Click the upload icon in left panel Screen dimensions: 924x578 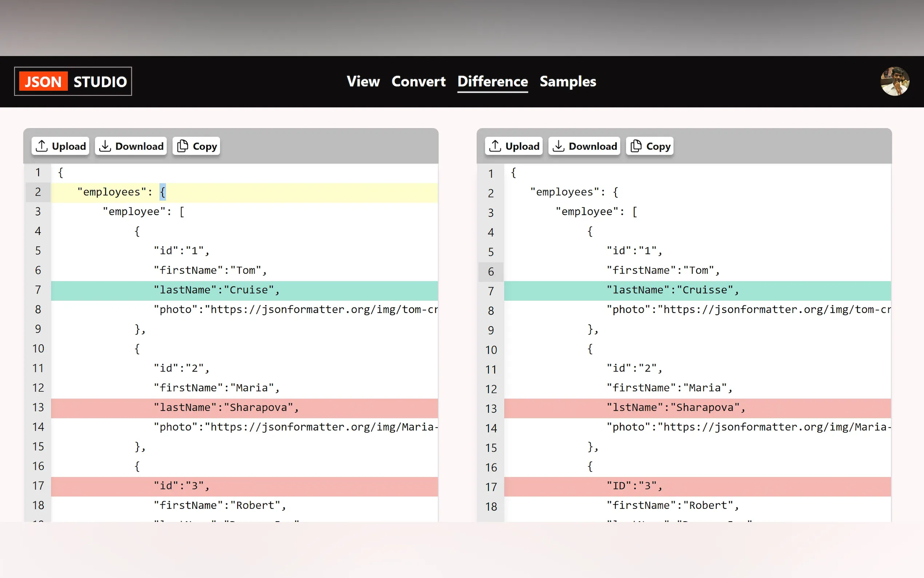(x=41, y=146)
